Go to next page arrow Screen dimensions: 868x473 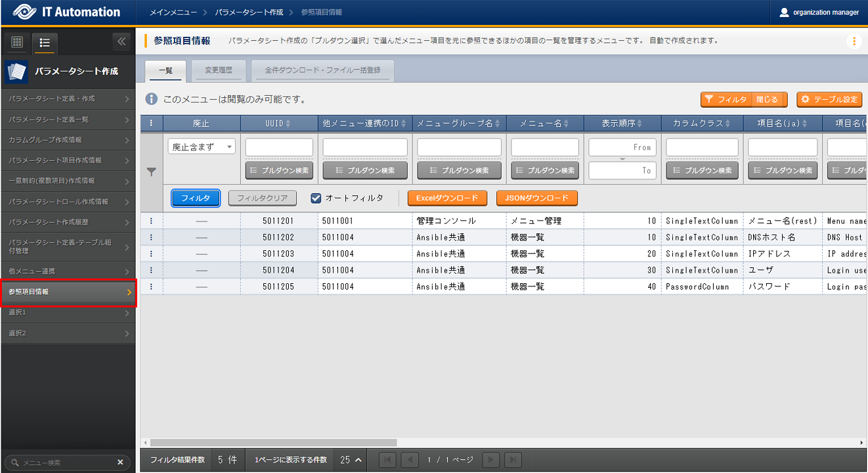(x=490, y=460)
